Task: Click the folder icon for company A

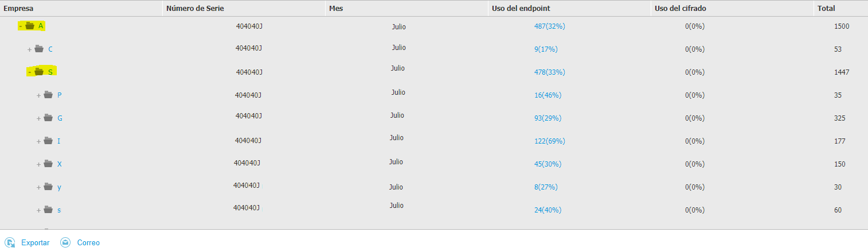Action: 30,26
